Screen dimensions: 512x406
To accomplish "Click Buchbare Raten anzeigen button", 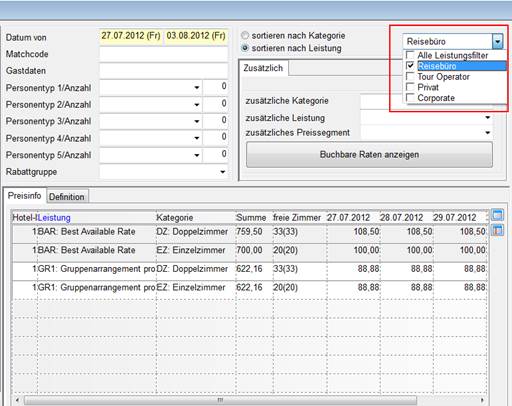I will [x=369, y=155].
